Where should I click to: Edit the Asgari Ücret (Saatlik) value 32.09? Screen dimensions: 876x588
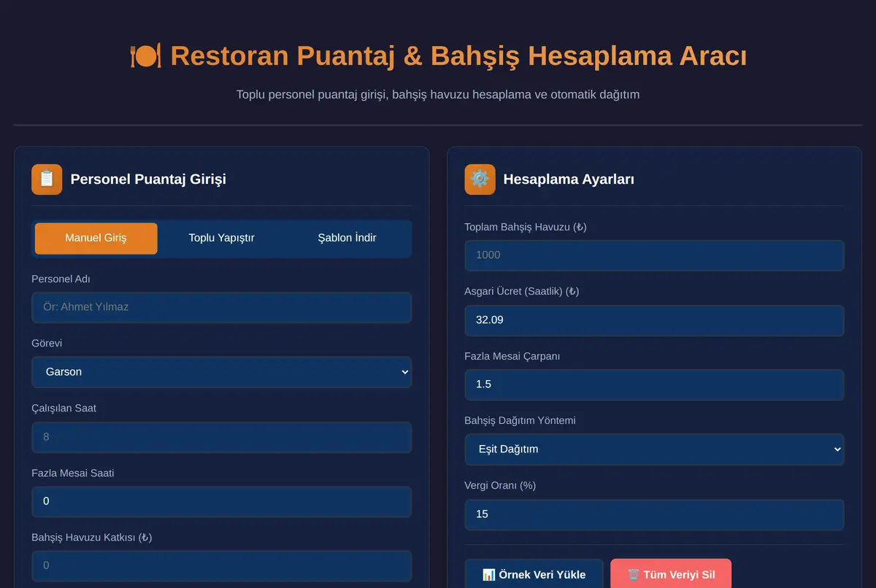tap(654, 320)
